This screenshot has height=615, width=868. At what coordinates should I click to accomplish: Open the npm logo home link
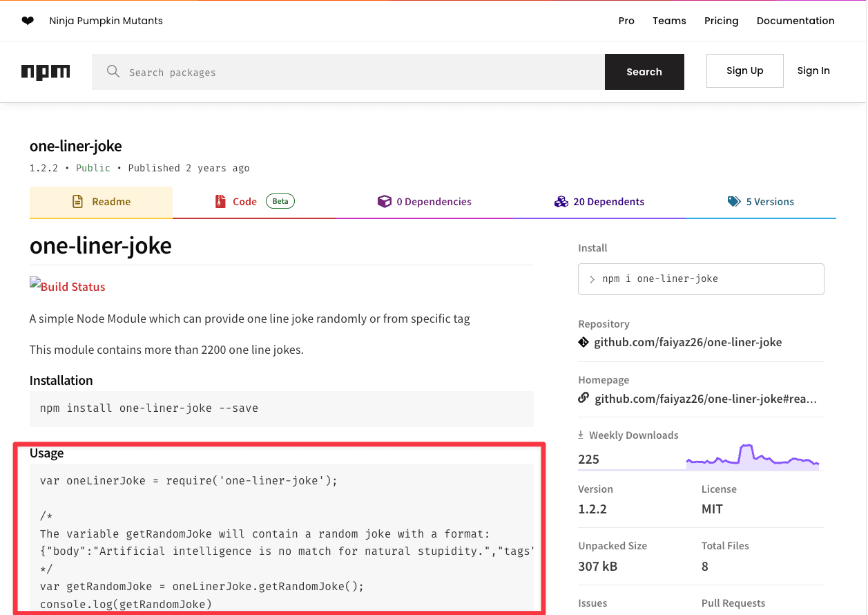pos(46,72)
